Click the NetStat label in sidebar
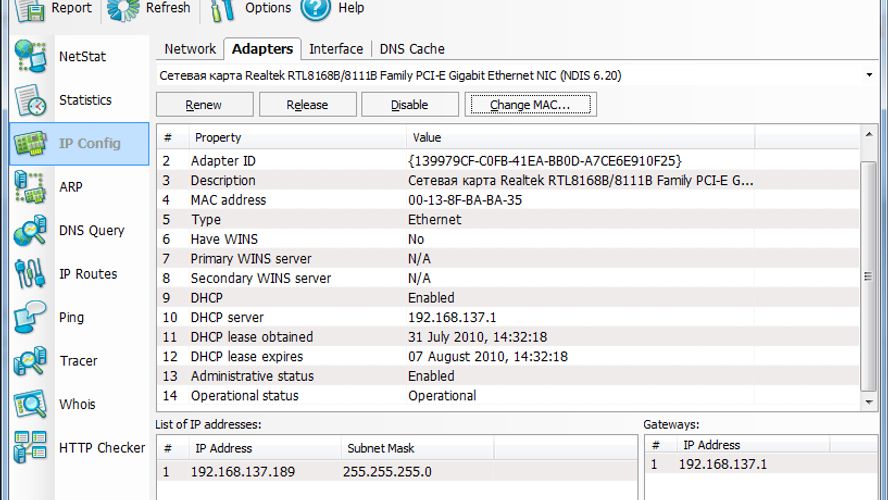Image resolution: width=888 pixels, height=500 pixels. (x=82, y=57)
